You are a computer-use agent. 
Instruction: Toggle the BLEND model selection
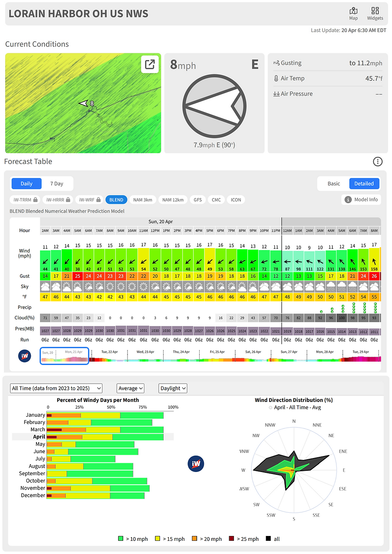click(116, 199)
